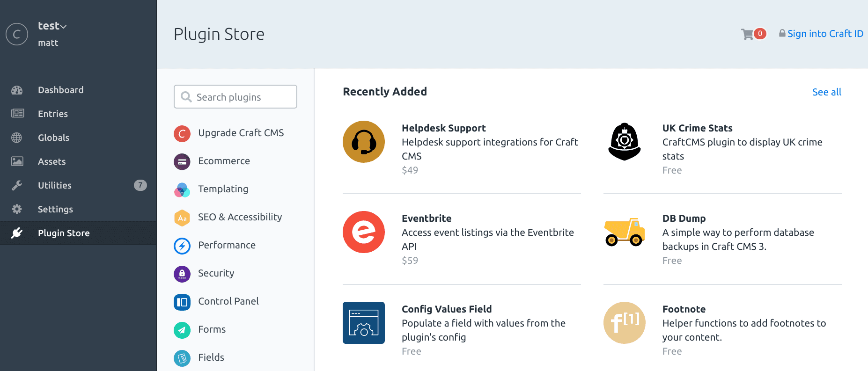Click the Templating category icon
868x371 pixels.
(x=182, y=190)
